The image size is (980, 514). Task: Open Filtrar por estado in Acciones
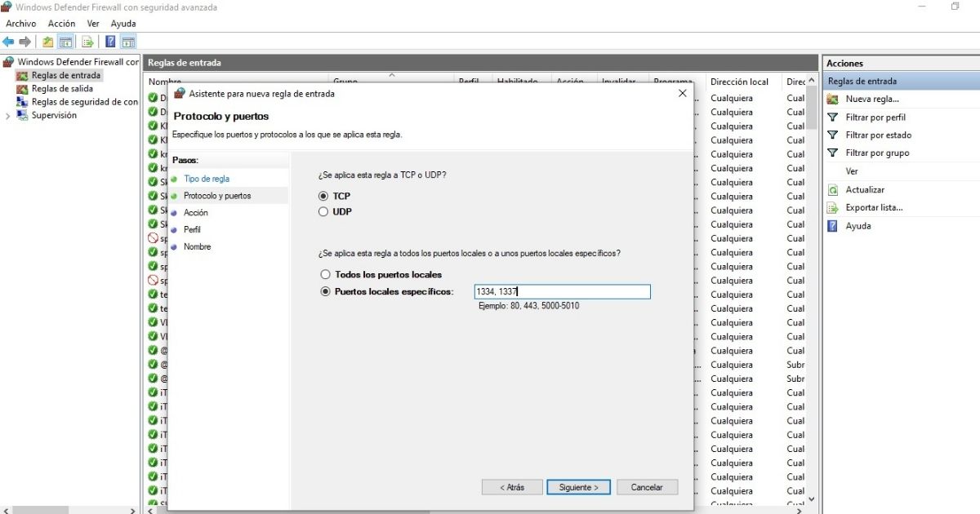click(x=878, y=135)
